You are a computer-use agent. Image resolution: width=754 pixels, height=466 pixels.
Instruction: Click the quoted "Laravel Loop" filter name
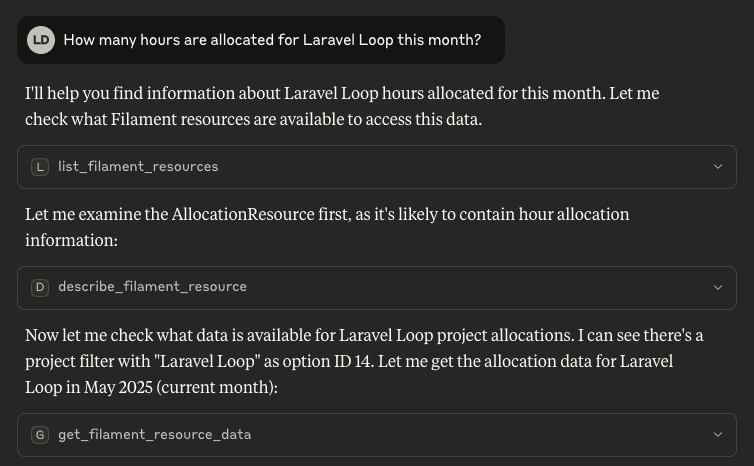(x=207, y=361)
